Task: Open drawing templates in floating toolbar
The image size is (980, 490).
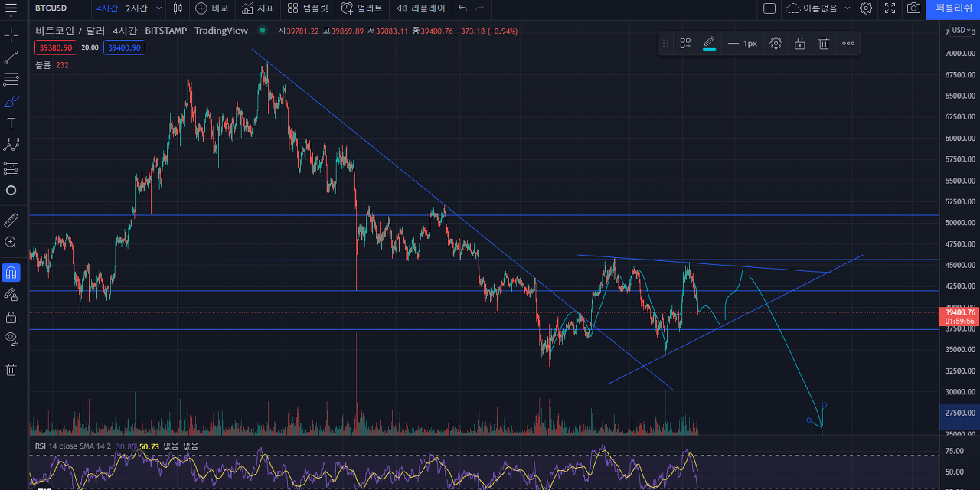Action: tap(685, 44)
